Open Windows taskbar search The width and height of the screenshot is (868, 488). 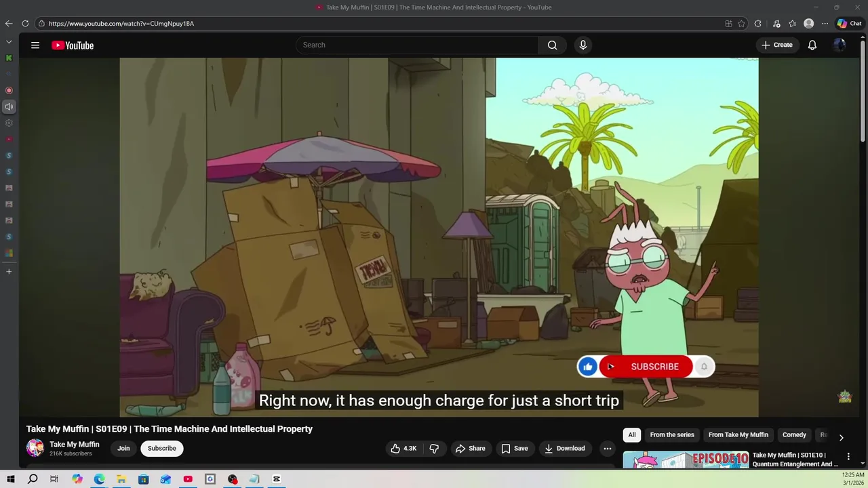[33, 479]
